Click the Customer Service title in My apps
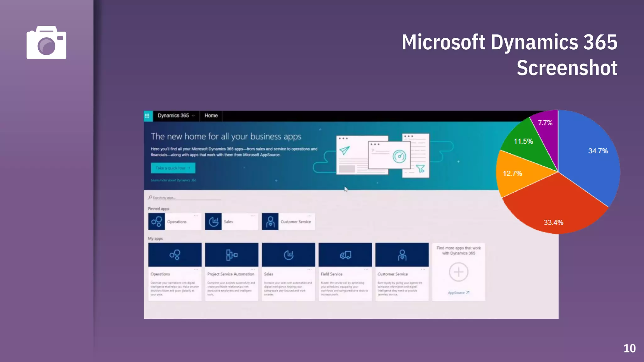Screen dimensions: 644x362 [392, 274]
